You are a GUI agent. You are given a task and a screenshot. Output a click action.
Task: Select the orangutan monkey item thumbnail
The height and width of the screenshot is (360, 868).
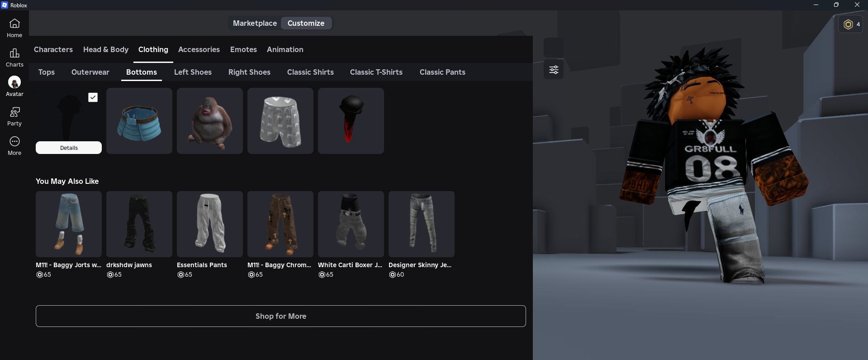(x=210, y=121)
